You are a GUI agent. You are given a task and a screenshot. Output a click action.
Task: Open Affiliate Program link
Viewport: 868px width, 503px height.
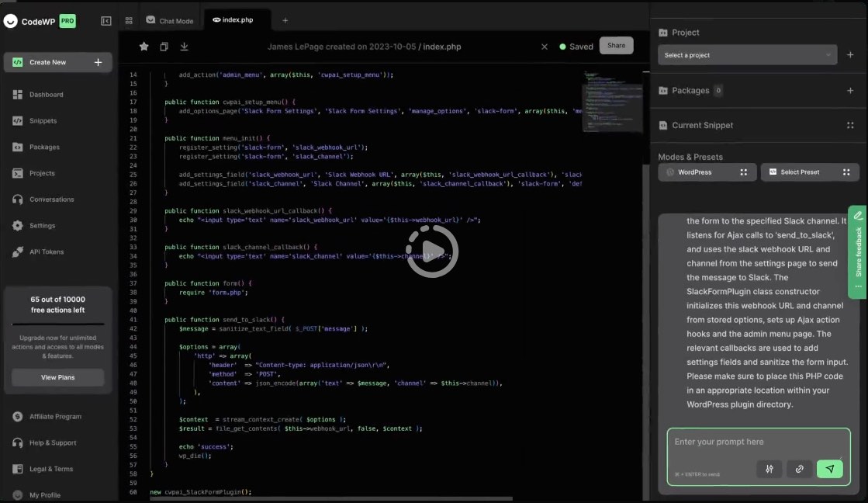pyautogui.click(x=55, y=417)
